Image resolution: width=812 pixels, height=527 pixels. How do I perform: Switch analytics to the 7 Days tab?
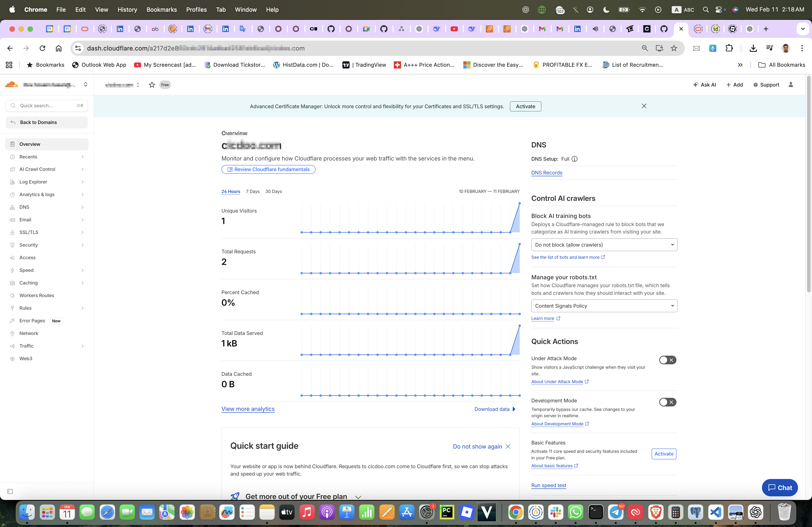point(252,191)
